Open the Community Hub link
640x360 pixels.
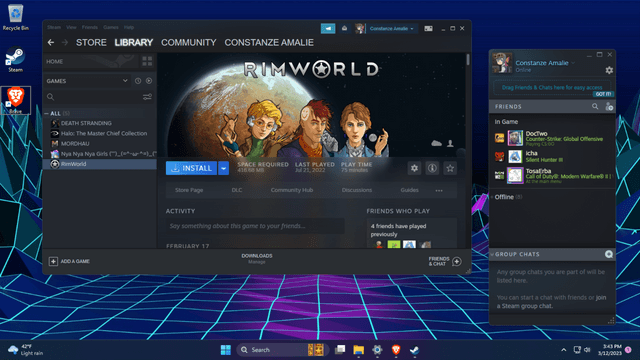pos(292,190)
